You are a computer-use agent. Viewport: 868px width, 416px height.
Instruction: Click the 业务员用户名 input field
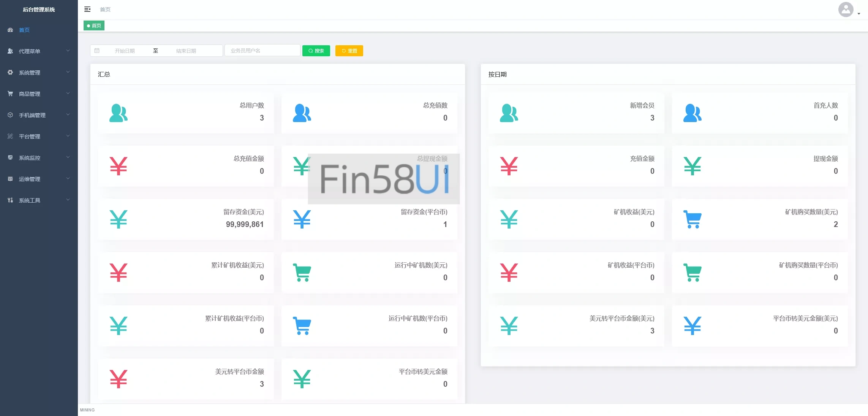[x=262, y=51]
